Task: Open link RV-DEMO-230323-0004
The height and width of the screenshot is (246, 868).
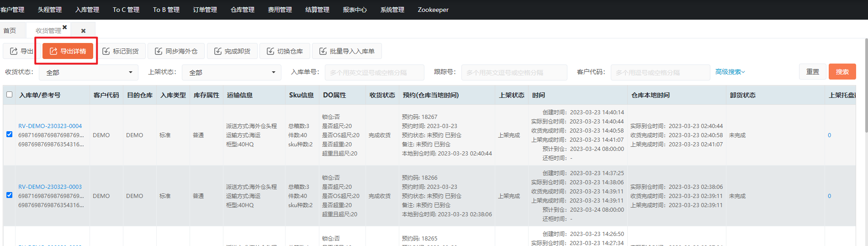Action: [50, 126]
